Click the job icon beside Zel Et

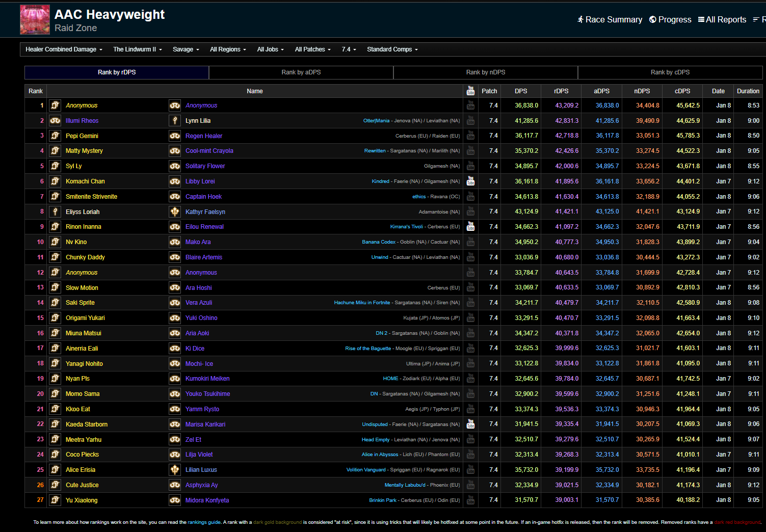tap(175, 439)
